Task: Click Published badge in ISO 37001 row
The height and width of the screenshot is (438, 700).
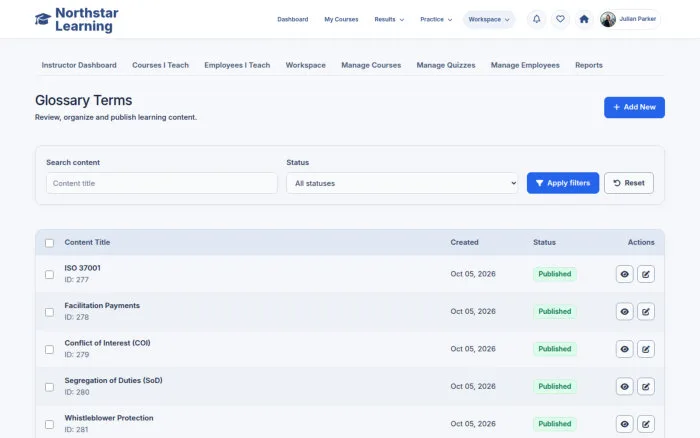Action: point(554,274)
